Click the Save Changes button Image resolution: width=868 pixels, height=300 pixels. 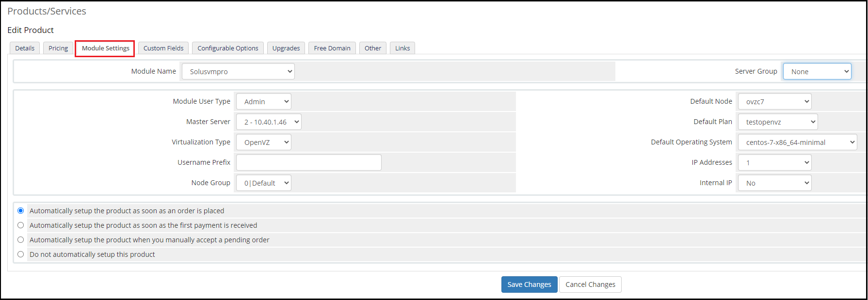pos(529,284)
